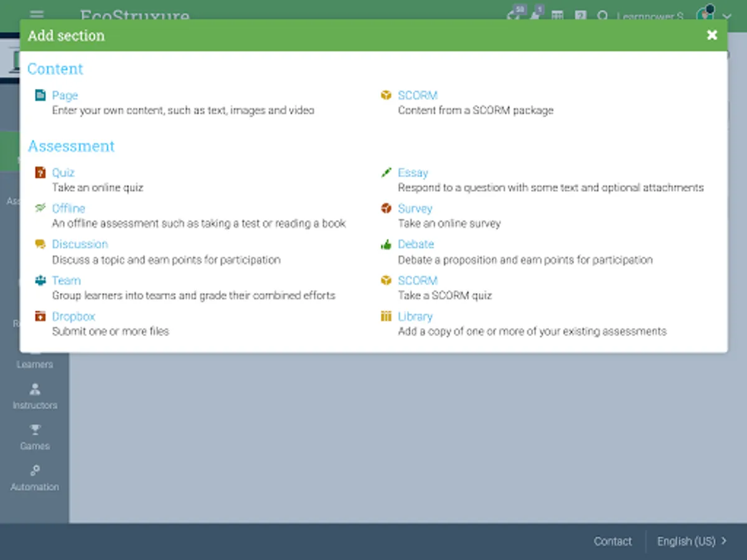
Task: Go to Games label in the sidebar
Action: [x=35, y=446]
